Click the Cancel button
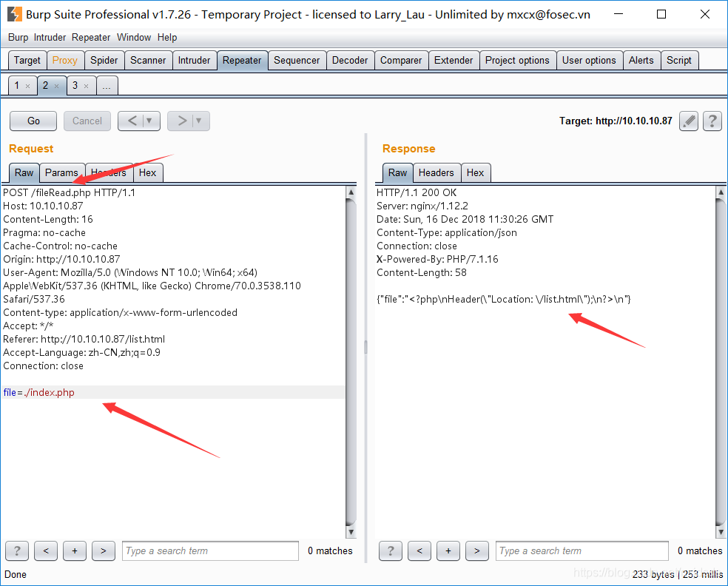 (87, 121)
